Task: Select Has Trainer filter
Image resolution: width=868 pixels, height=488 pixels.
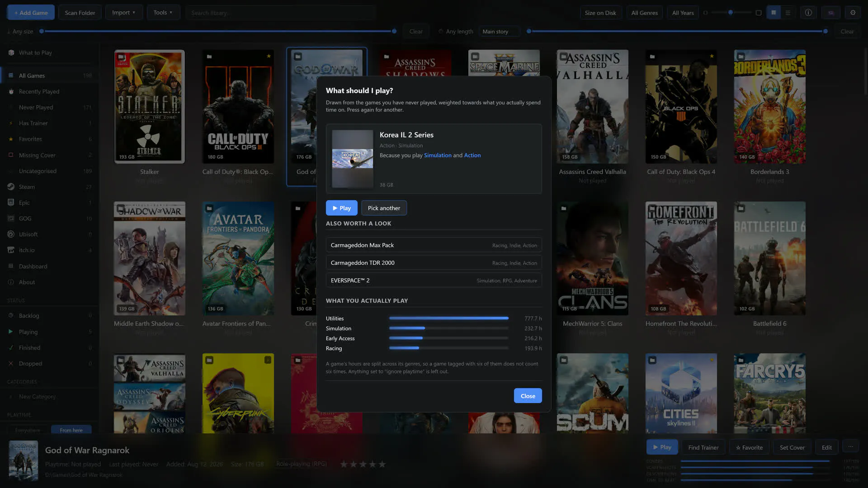Action: click(50, 123)
